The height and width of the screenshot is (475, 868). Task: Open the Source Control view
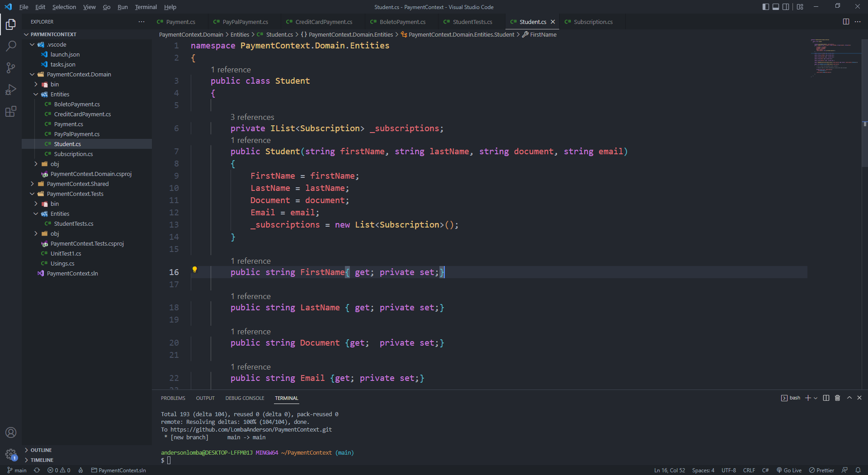tap(11, 67)
